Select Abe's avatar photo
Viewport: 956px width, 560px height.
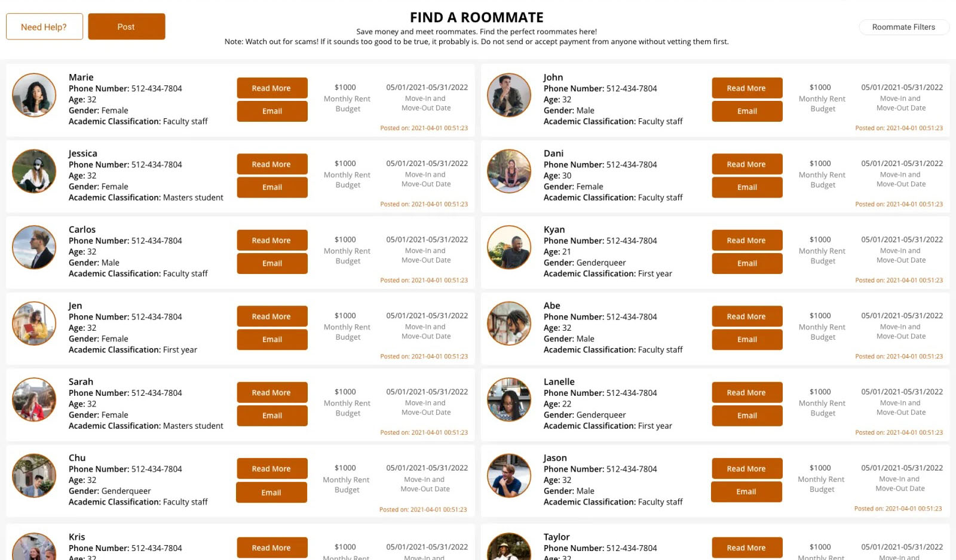coord(509,324)
